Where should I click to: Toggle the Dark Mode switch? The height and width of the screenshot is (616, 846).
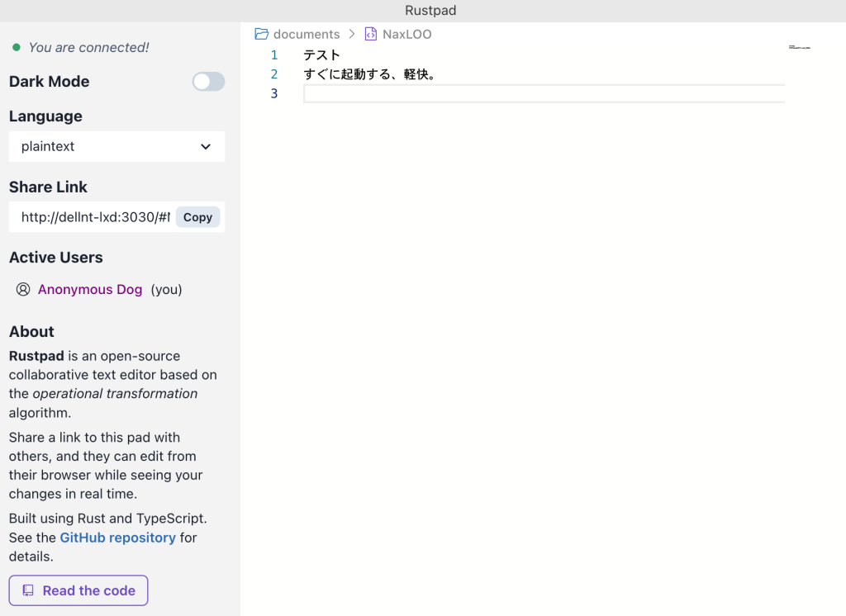pos(208,81)
